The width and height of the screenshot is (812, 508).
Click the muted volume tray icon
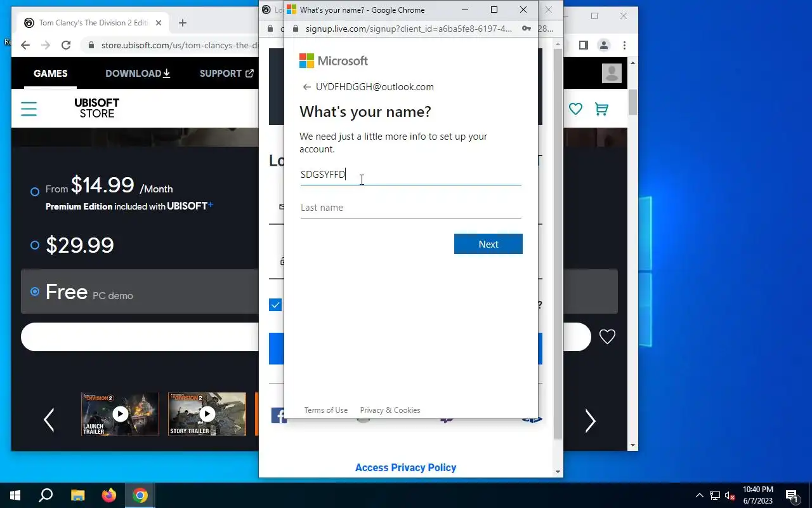(730, 495)
